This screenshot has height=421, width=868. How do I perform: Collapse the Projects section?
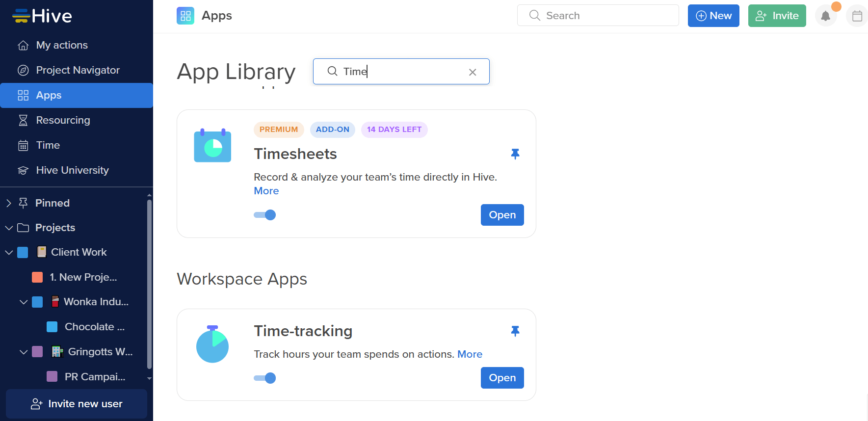[9, 228]
